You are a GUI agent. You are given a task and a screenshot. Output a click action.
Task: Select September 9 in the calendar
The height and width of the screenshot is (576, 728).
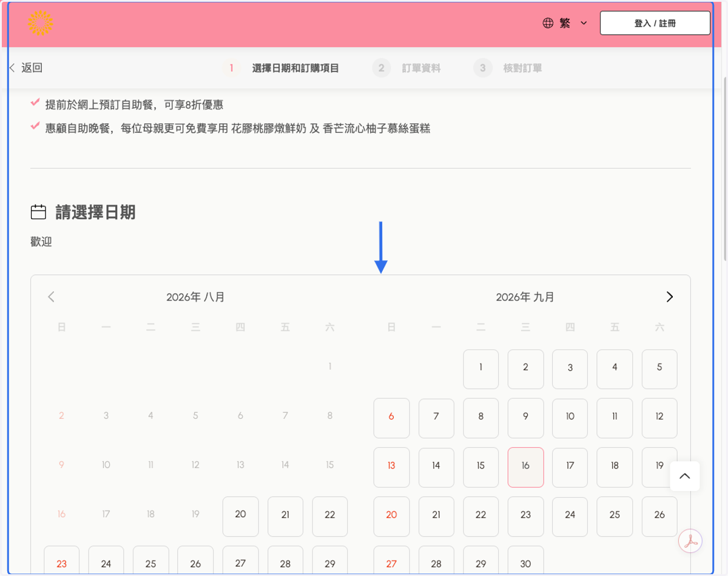[x=526, y=418]
